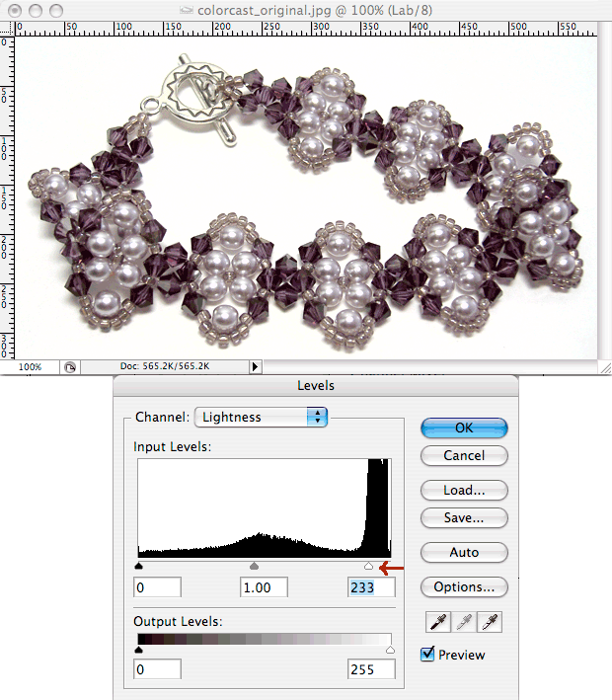Screen dimensions: 612x700
Task: Click the output shadow field showing 0
Action: click(157, 669)
